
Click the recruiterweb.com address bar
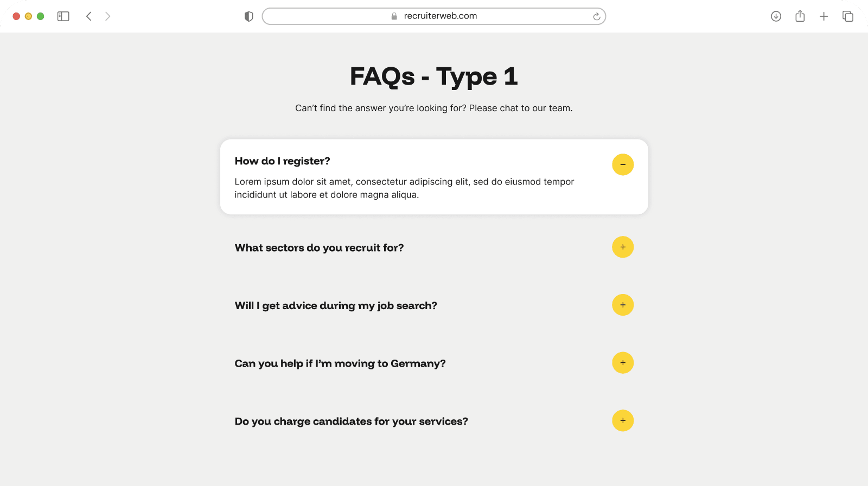pos(434,16)
